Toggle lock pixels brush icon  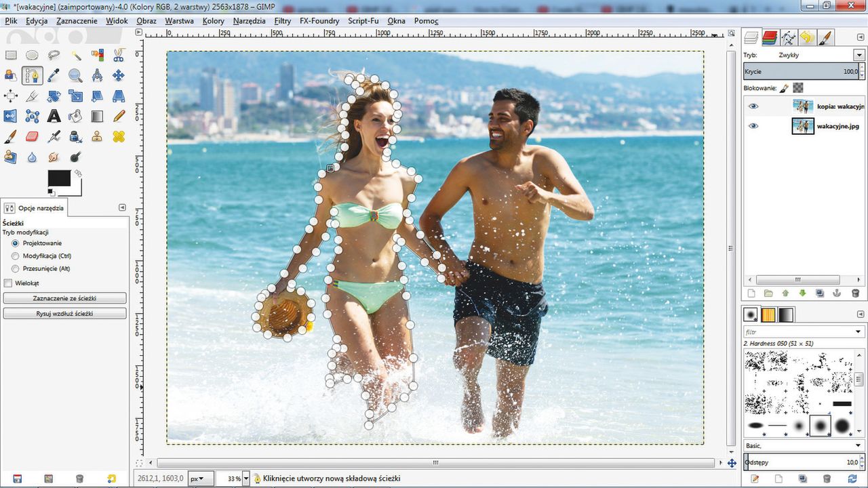[x=784, y=88]
